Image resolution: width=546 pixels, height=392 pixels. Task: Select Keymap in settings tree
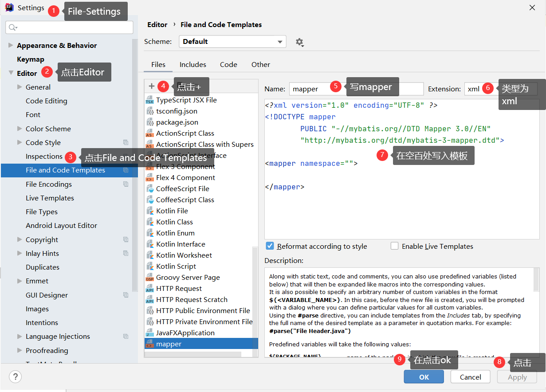(31, 59)
